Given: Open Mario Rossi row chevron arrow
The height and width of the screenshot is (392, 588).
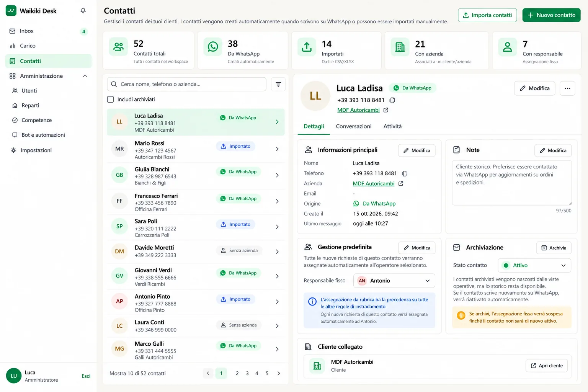Looking at the screenshot, I should tap(277, 149).
